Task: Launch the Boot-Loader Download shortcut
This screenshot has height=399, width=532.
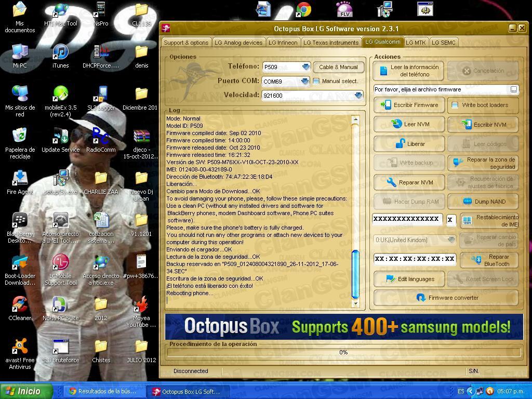Action: (20, 270)
